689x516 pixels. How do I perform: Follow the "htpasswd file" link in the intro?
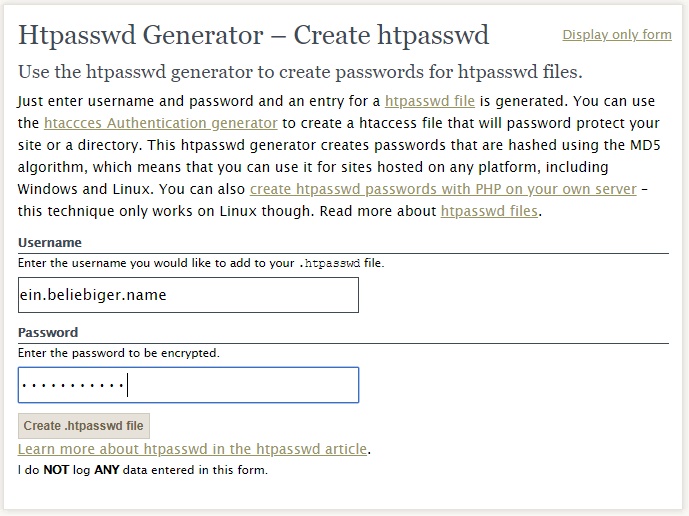(x=430, y=101)
